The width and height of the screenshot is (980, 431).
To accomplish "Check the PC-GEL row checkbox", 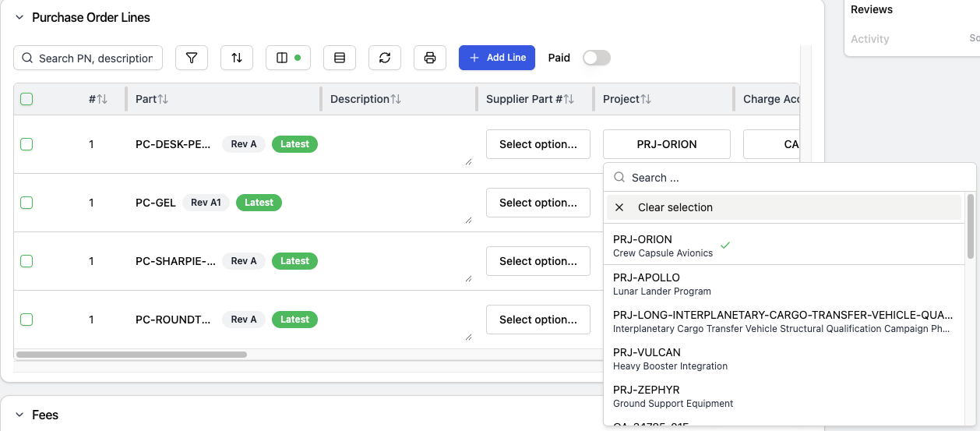I will [x=26, y=203].
